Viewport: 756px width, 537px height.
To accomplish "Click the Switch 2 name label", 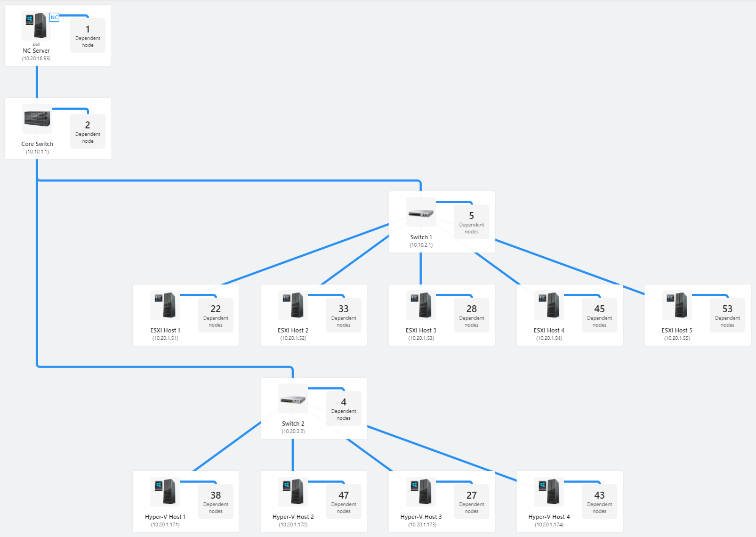I will pyautogui.click(x=293, y=424).
